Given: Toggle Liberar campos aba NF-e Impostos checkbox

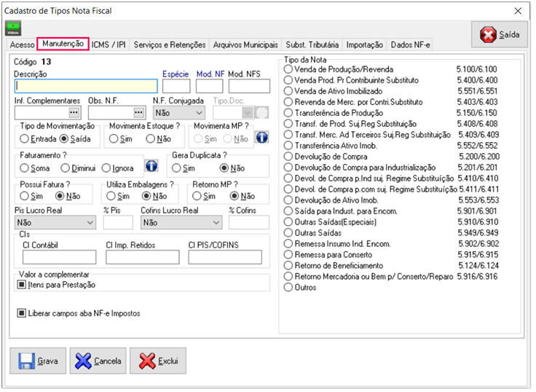Looking at the screenshot, I should pos(22,313).
